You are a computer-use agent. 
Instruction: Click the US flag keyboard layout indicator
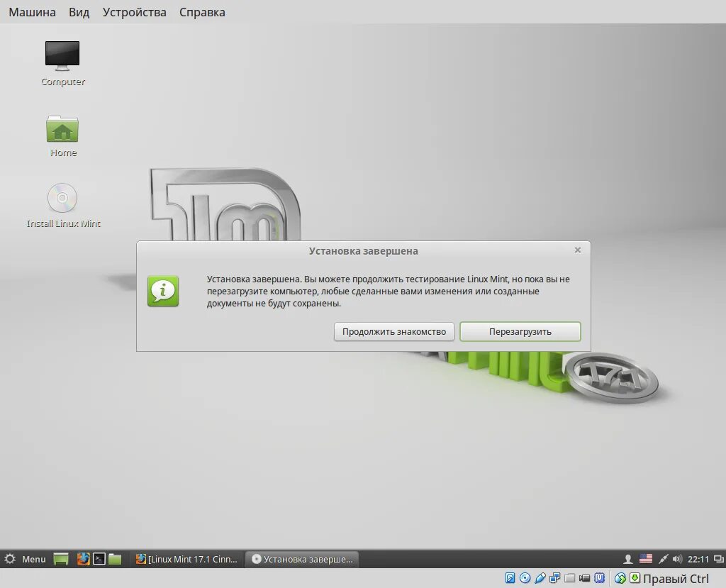click(x=645, y=559)
